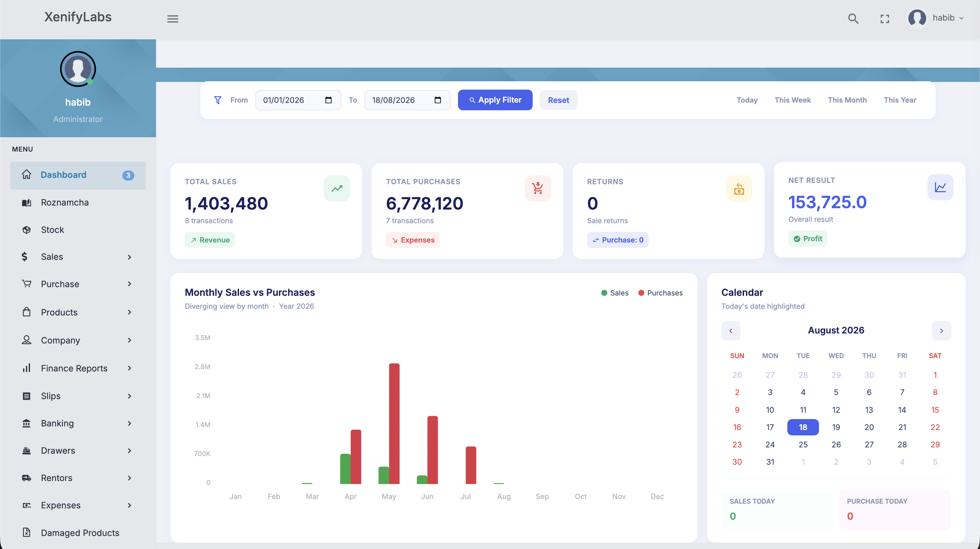Enter fullscreen mode with expand icon
The height and width of the screenshot is (549, 980).
(885, 19)
